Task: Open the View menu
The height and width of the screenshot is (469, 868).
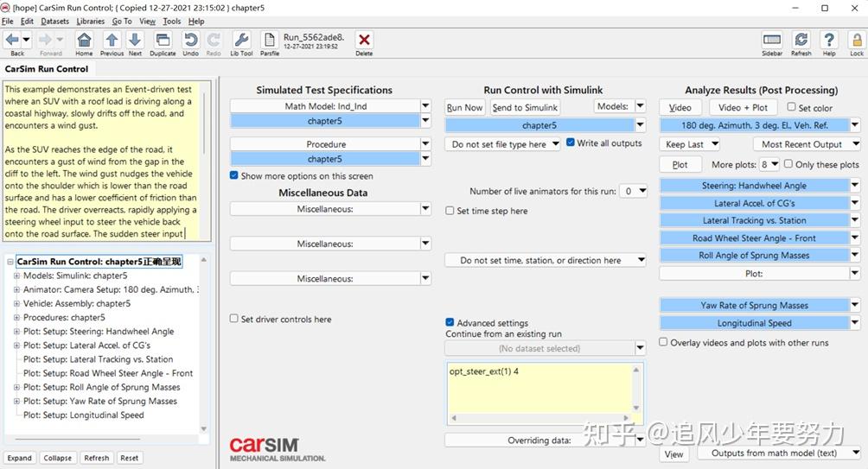Action: pyautogui.click(x=147, y=21)
